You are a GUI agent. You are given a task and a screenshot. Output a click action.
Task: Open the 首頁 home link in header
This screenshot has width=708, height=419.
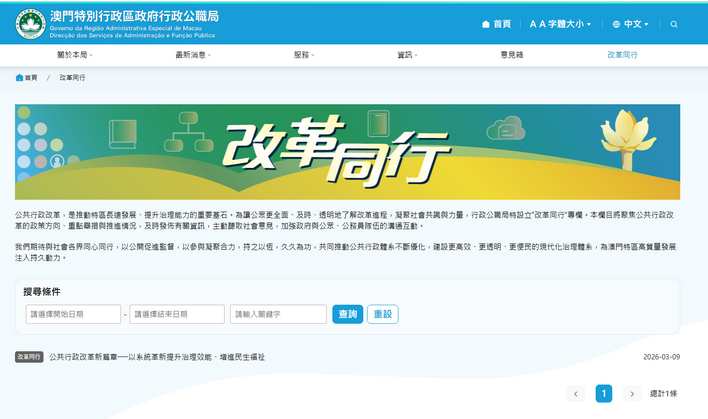(496, 24)
